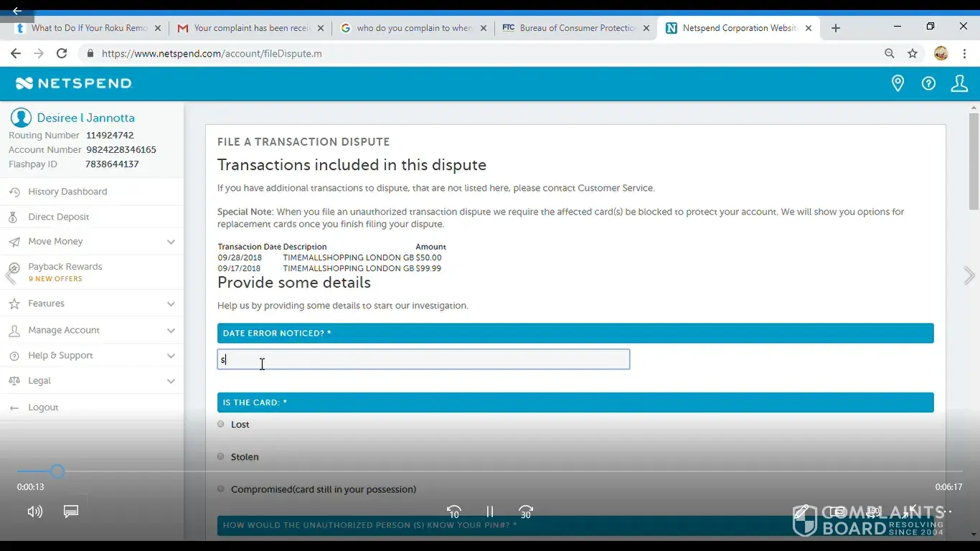Mute the video volume
980x551 pixels.
(34, 512)
